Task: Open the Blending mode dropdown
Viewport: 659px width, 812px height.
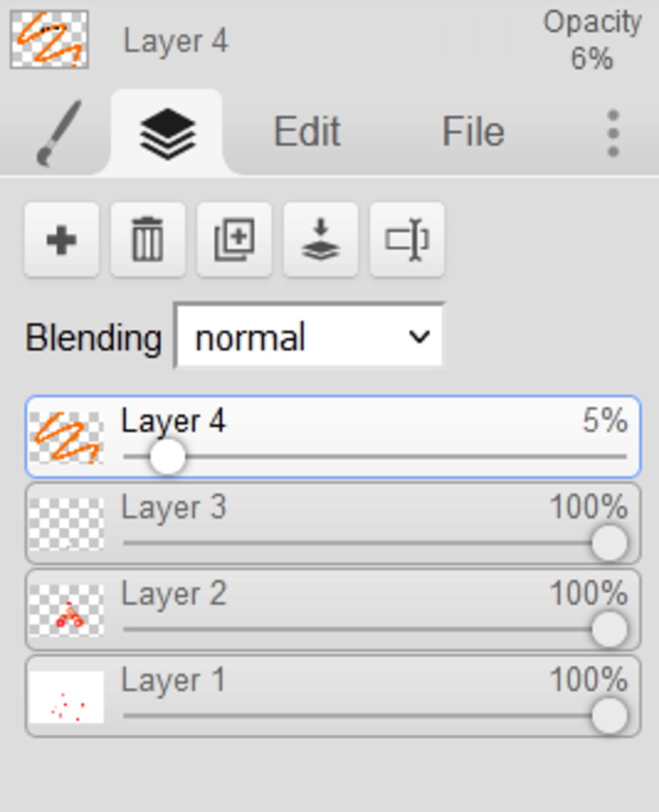Action: pos(310,337)
